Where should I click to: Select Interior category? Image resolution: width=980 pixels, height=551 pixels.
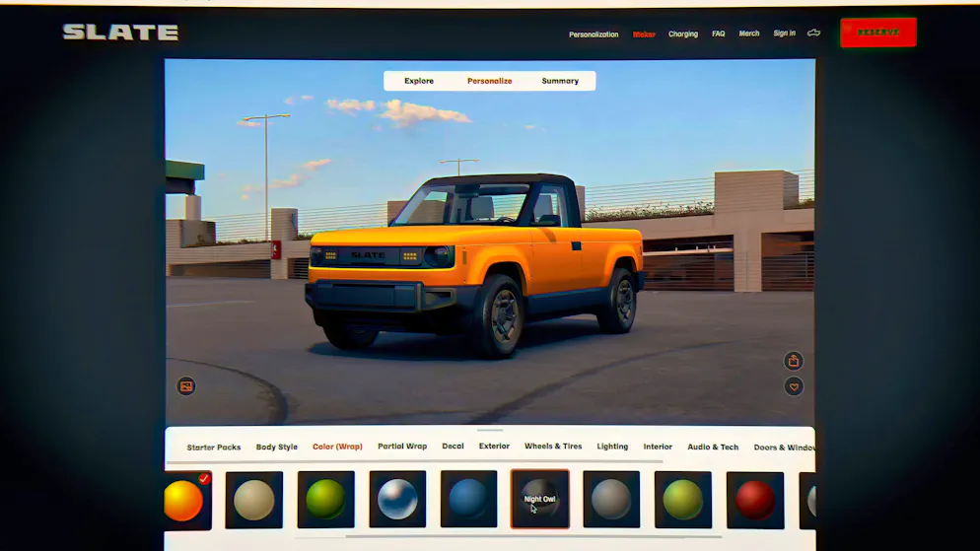tap(659, 448)
